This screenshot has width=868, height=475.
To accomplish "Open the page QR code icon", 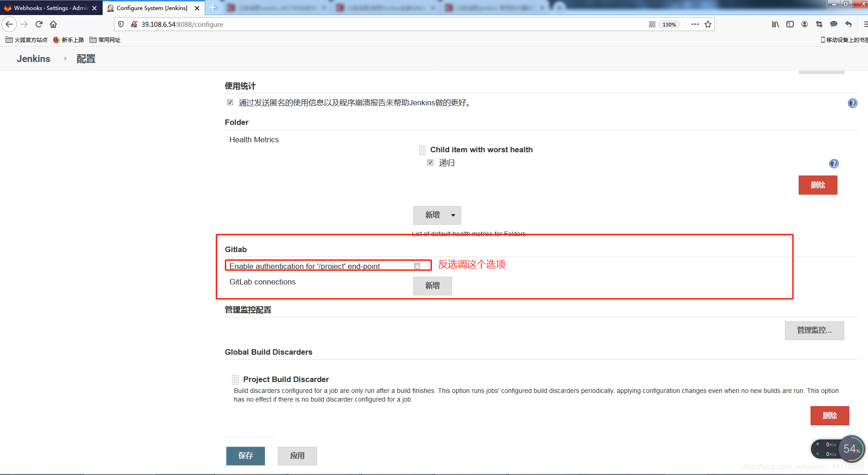I will pos(652,24).
